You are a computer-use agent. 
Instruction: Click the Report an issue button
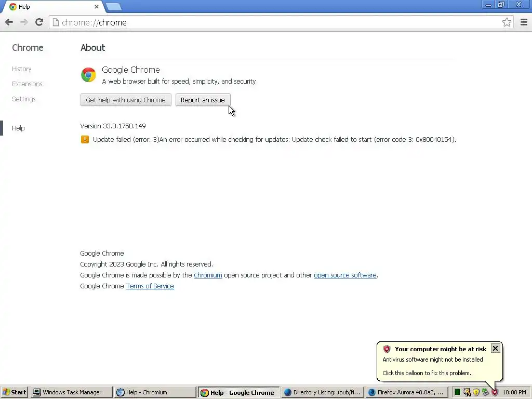coord(203,100)
